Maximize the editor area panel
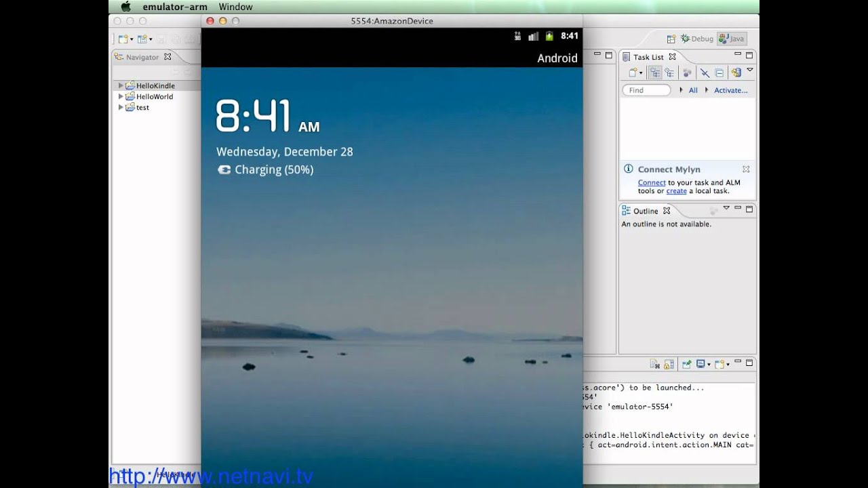Image resolution: width=868 pixels, height=488 pixels. 609,55
